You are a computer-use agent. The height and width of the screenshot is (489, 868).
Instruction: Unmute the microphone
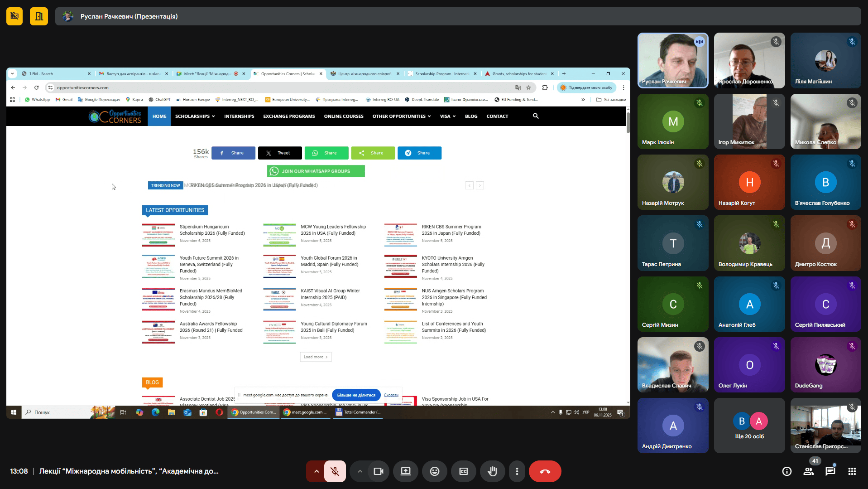click(335, 471)
